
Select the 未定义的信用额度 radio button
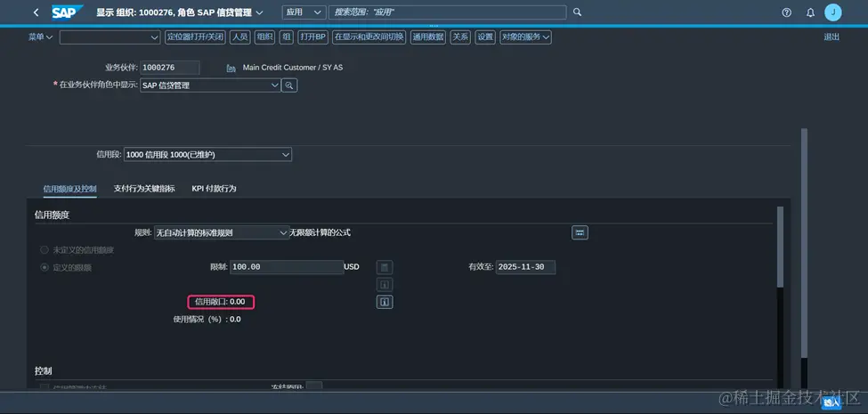click(45, 250)
